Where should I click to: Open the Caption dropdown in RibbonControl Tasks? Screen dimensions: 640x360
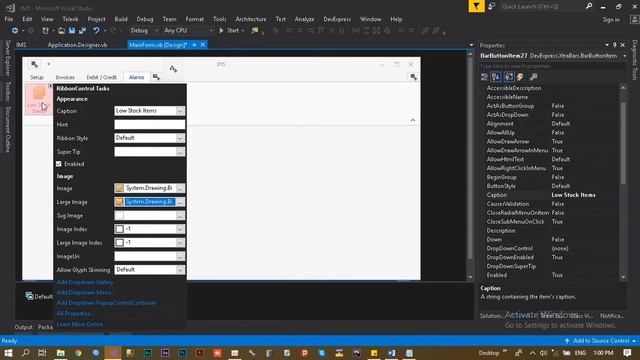pyautogui.click(x=180, y=111)
